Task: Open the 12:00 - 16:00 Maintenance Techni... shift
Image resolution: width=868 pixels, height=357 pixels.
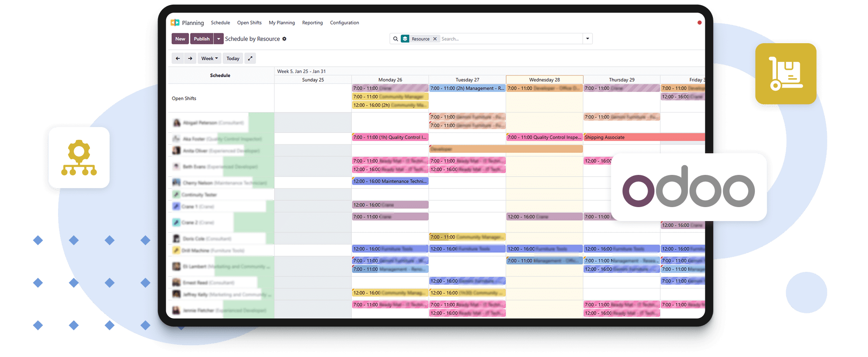Action: (390, 181)
